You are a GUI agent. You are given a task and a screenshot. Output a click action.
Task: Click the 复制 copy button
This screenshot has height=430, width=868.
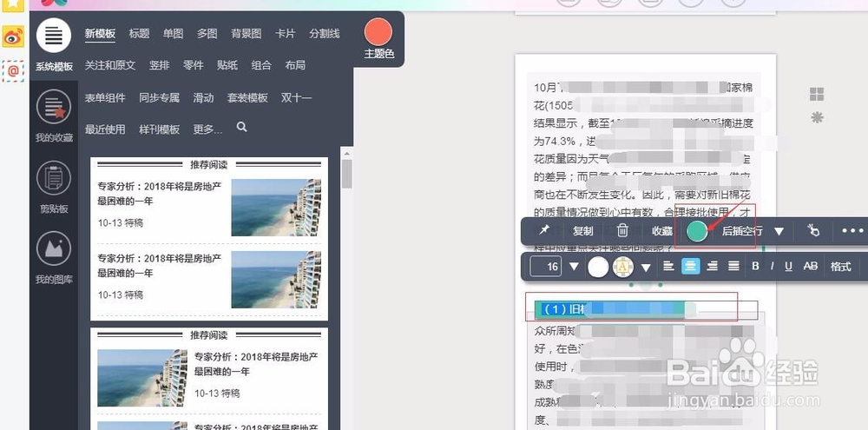coord(583,231)
